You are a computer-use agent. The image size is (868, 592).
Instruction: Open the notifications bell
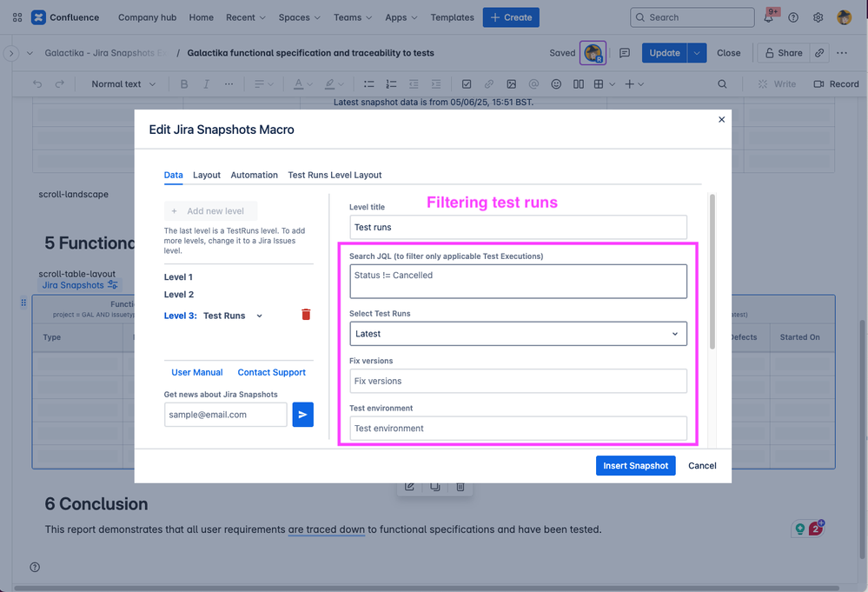tap(768, 17)
